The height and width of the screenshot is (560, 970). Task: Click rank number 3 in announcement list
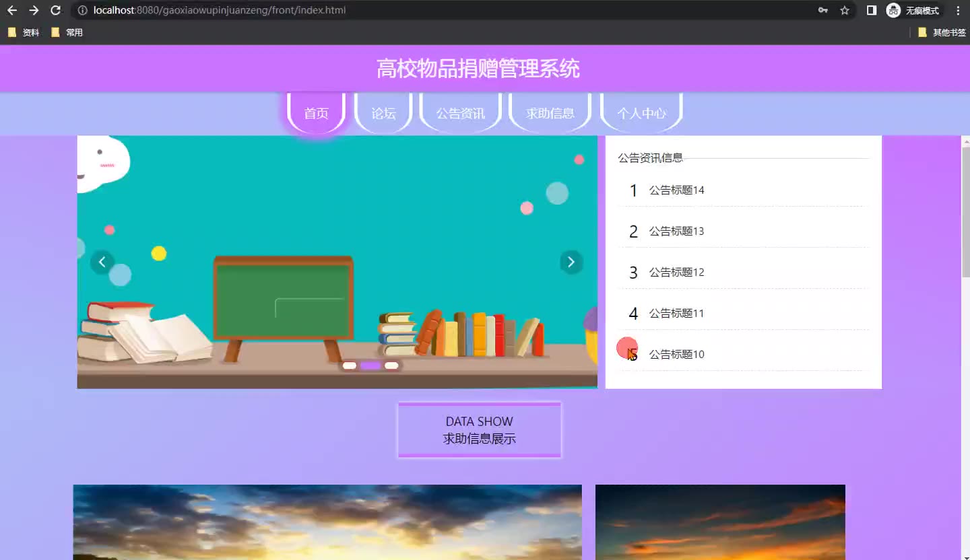[x=633, y=273]
